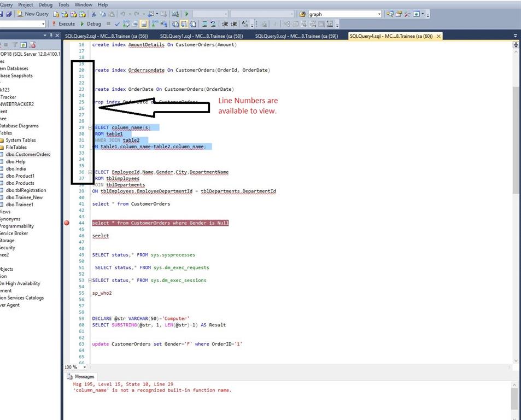Click the Cancel Executing Query stop icon
This screenshot has height=420, width=521.
(x=109, y=24)
